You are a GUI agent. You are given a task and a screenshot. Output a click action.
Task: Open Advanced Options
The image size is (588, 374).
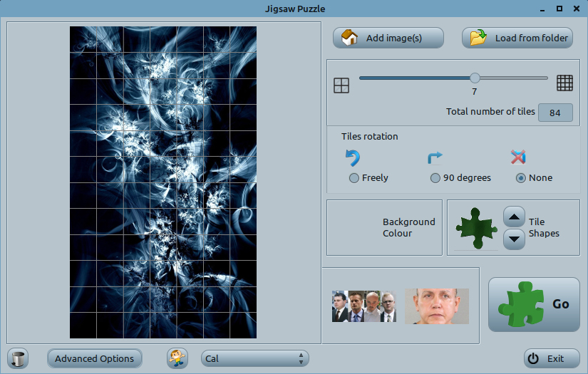pyautogui.click(x=95, y=358)
